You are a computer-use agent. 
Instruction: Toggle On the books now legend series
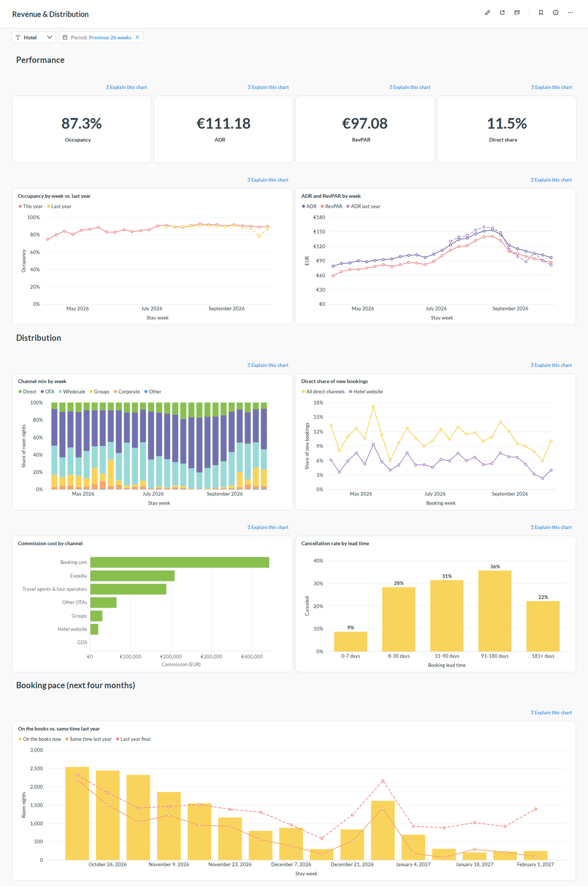40,739
